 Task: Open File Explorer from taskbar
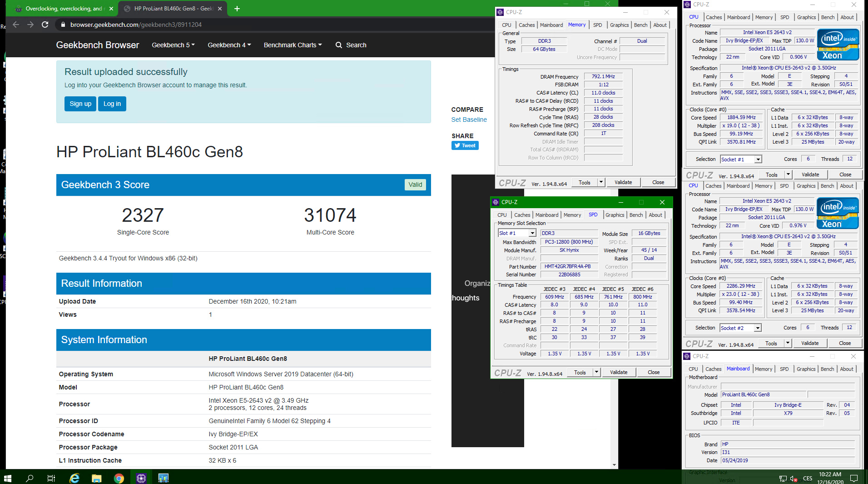pos(96,478)
